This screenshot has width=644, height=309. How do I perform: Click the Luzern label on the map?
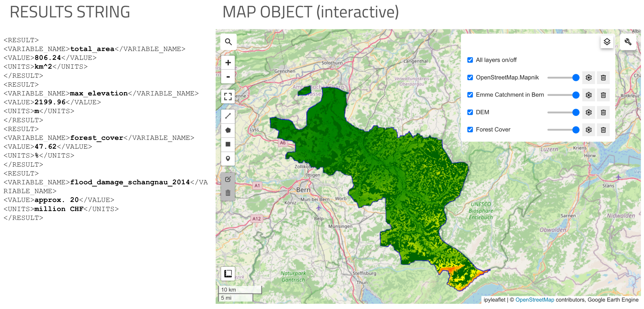(549, 149)
